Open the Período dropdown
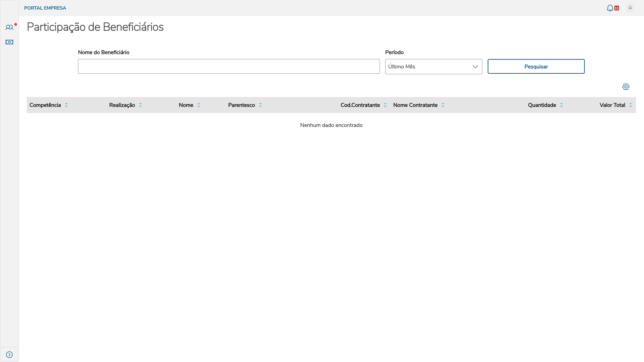Image resolution: width=644 pixels, height=362 pixels. [433, 66]
